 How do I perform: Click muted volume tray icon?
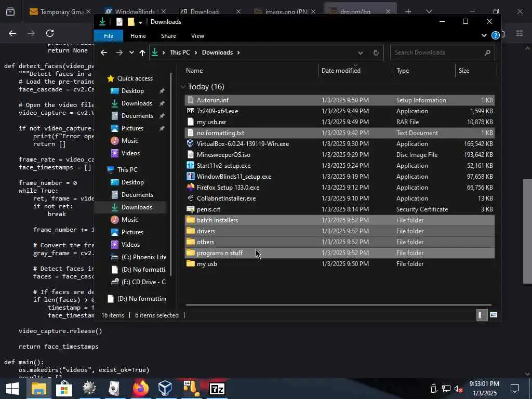click(458, 389)
